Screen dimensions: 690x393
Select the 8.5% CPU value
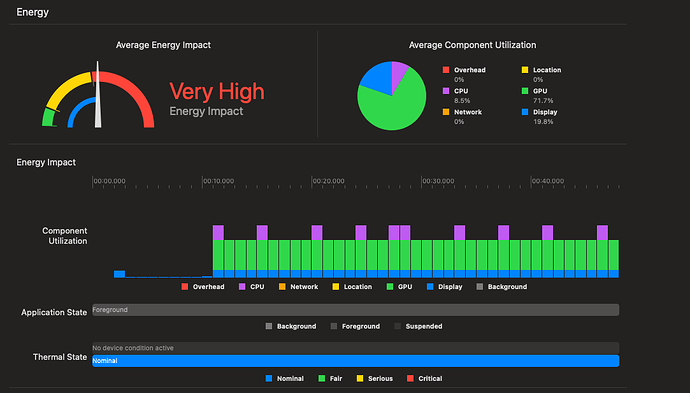pyautogui.click(x=462, y=100)
